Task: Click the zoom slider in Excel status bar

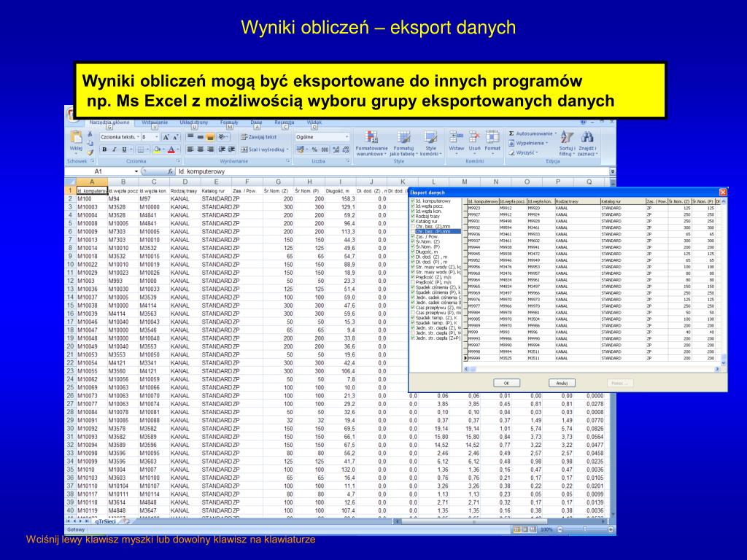Action: 585,529
